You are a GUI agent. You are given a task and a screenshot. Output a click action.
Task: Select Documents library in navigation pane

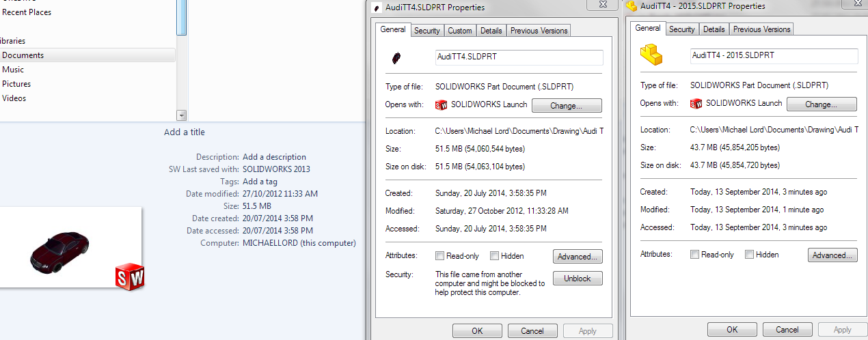point(23,55)
